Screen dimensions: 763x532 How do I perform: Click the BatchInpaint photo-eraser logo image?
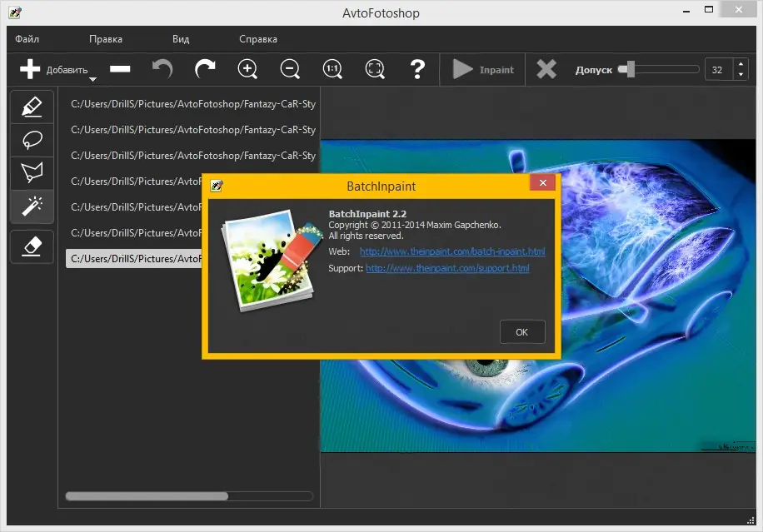[x=272, y=260]
